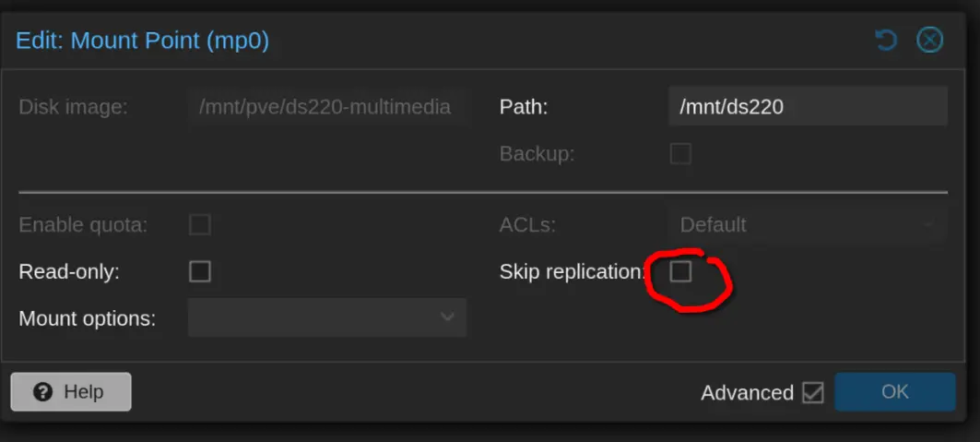
Task: Uncheck the Advanced checkbox
Action: point(813,392)
